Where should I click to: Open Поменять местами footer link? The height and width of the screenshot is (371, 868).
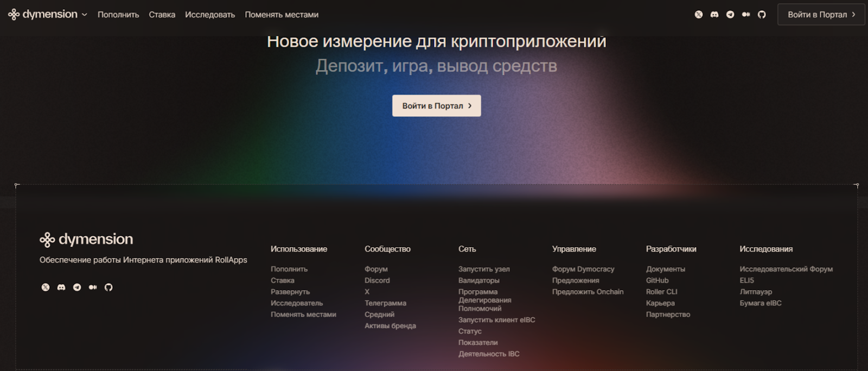303,315
